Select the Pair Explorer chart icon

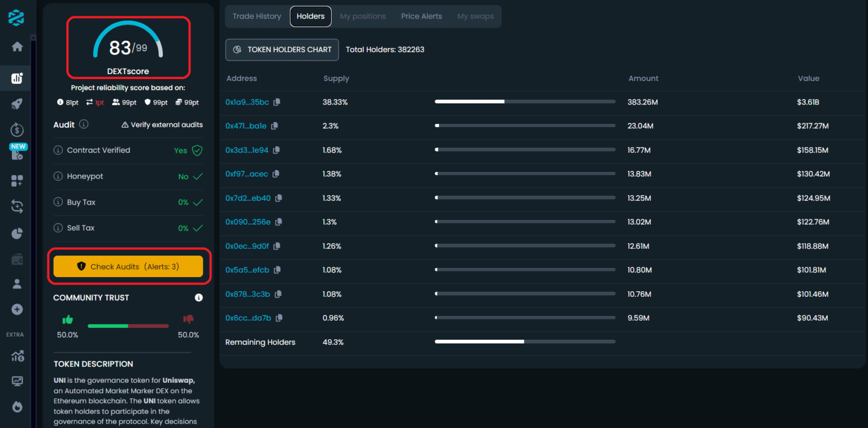pyautogui.click(x=15, y=78)
